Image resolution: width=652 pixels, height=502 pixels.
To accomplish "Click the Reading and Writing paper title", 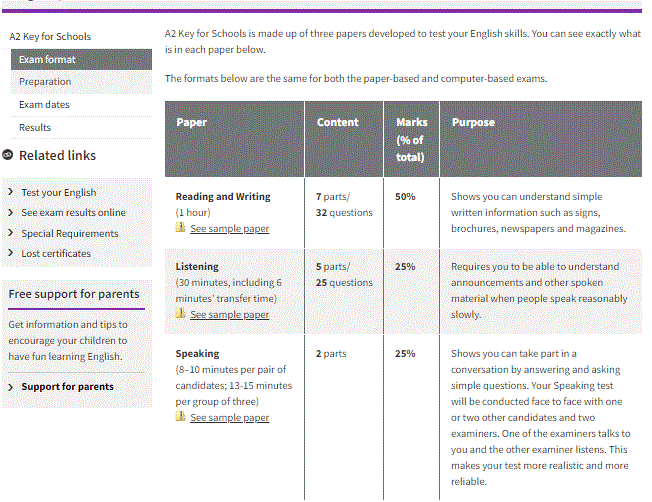I will [223, 196].
